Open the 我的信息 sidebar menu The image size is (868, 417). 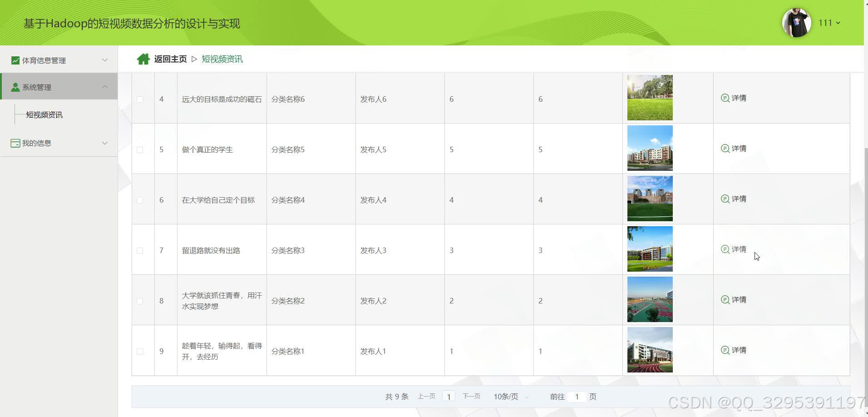[59, 143]
